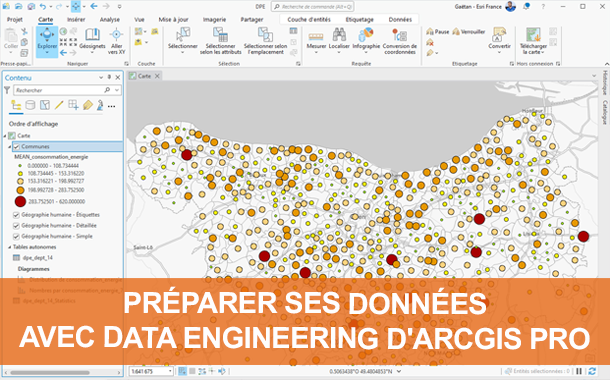
Task: Collapse the Tables autonomes group
Action: coord(9,247)
